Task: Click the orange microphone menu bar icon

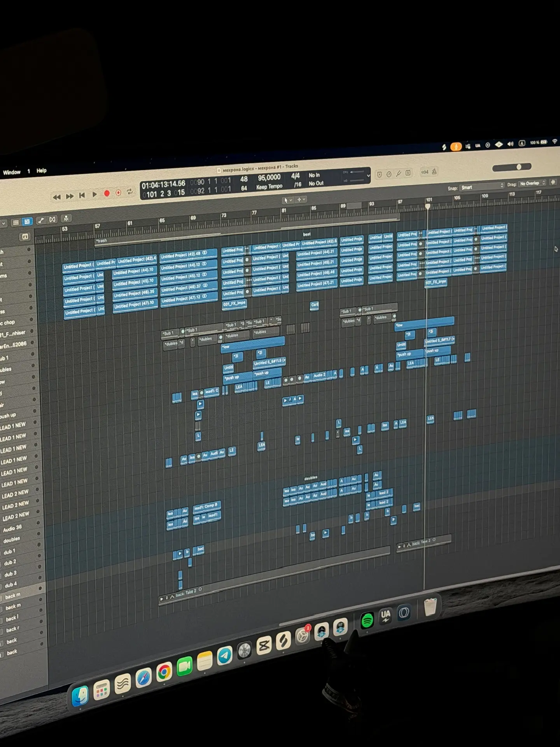Action: coord(456,146)
